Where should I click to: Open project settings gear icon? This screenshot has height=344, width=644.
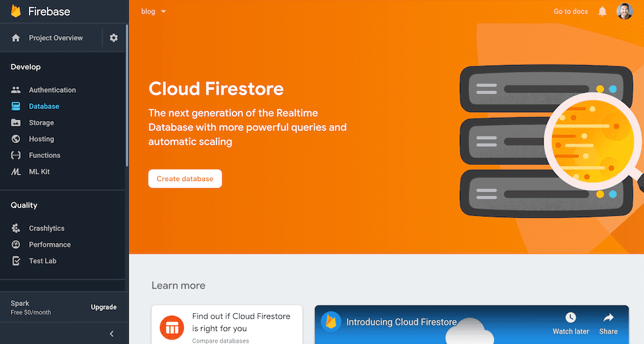[114, 38]
